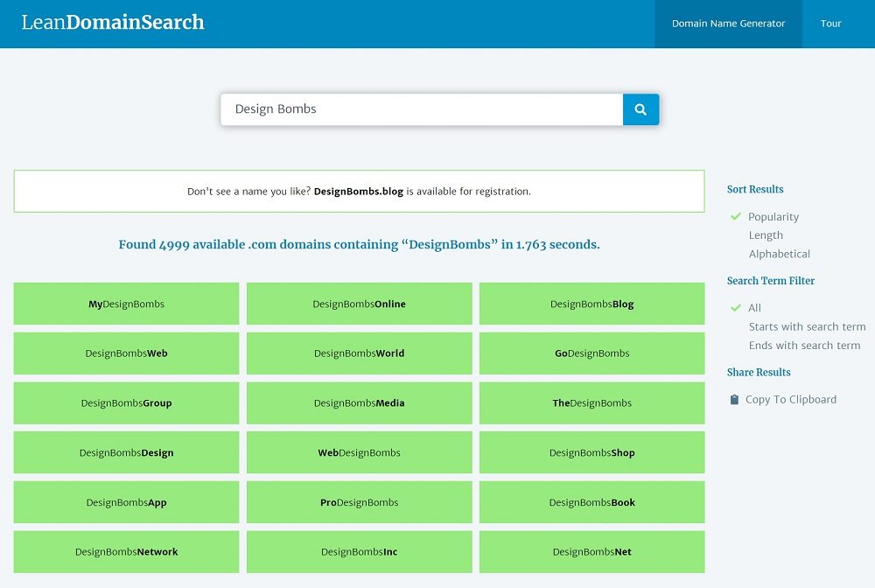The width and height of the screenshot is (875, 588).
Task: Click the clipboard icon beside Copy To Clipboard
Action: [734, 400]
